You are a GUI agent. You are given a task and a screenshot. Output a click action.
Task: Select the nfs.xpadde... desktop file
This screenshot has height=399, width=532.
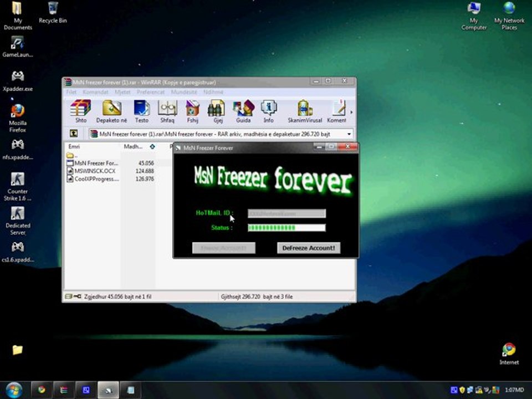pyautogui.click(x=18, y=149)
